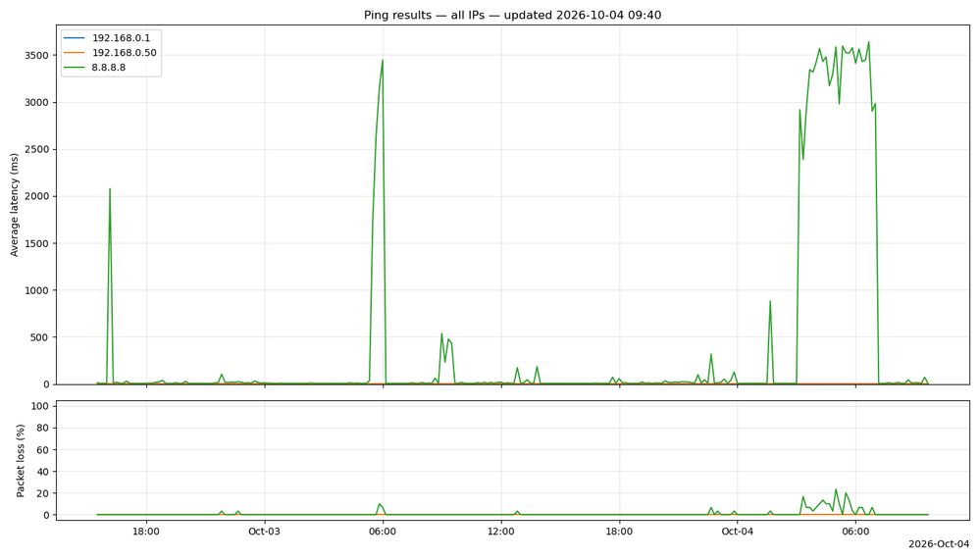
Task: Click the 'Oct-03' time axis label
Action: click(x=265, y=532)
